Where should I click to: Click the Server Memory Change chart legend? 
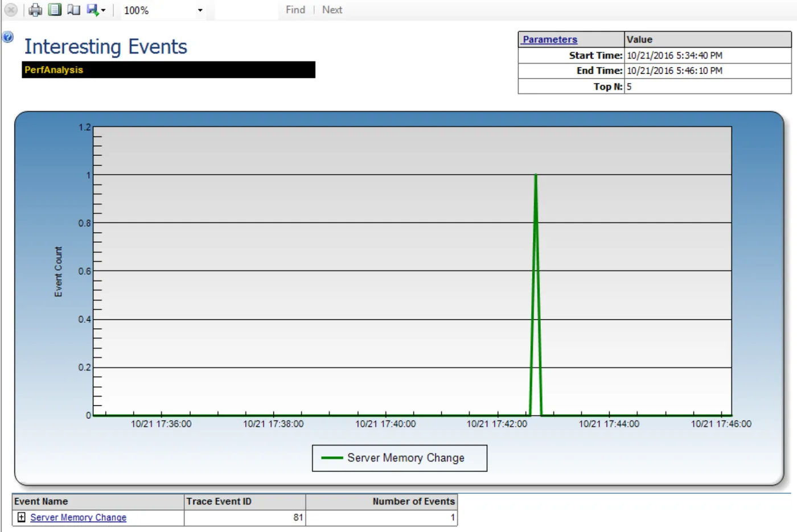400,458
